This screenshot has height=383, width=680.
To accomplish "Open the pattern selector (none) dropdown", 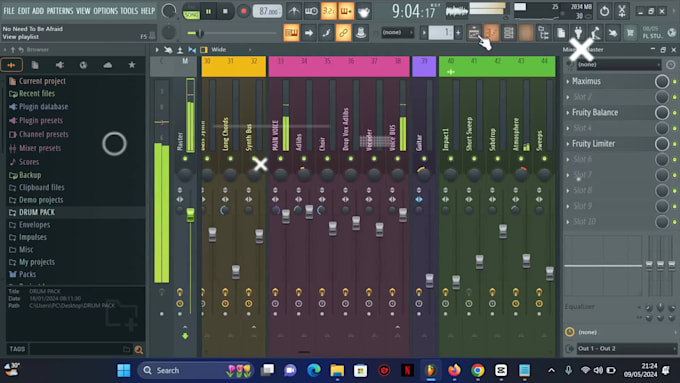I will (397, 32).
